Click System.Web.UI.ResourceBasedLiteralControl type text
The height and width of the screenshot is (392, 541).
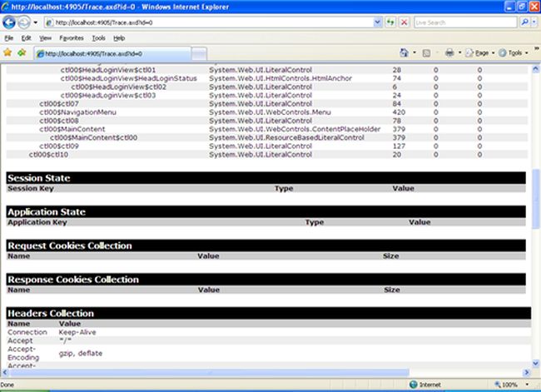tap(286, 137)
